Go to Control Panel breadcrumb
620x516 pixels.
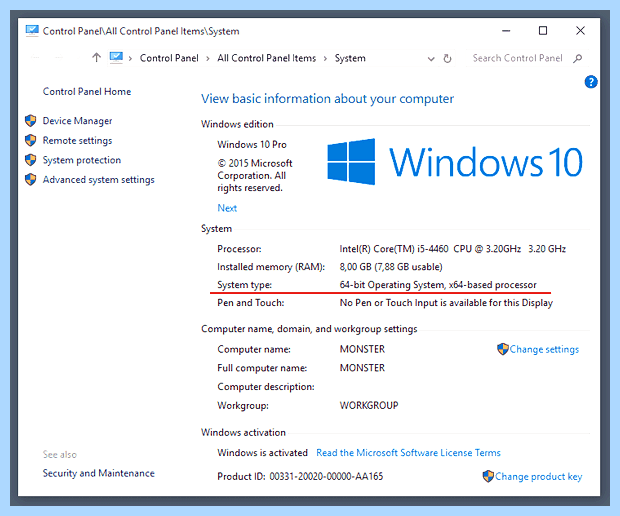click(x=169, y=58)
